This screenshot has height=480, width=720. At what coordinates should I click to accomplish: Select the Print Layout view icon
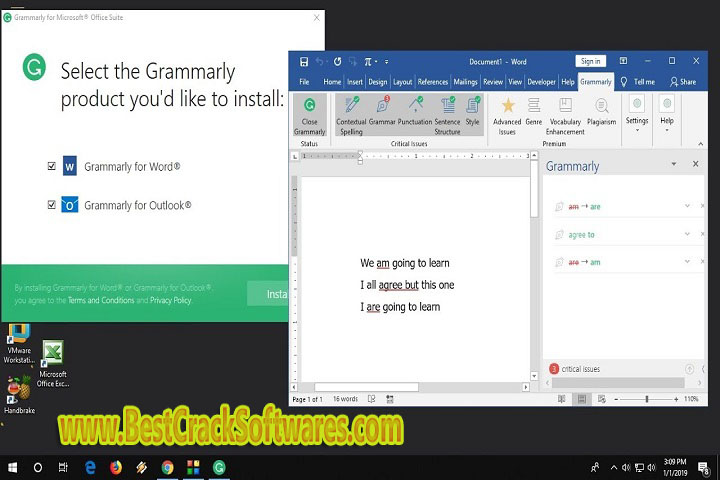582,399
